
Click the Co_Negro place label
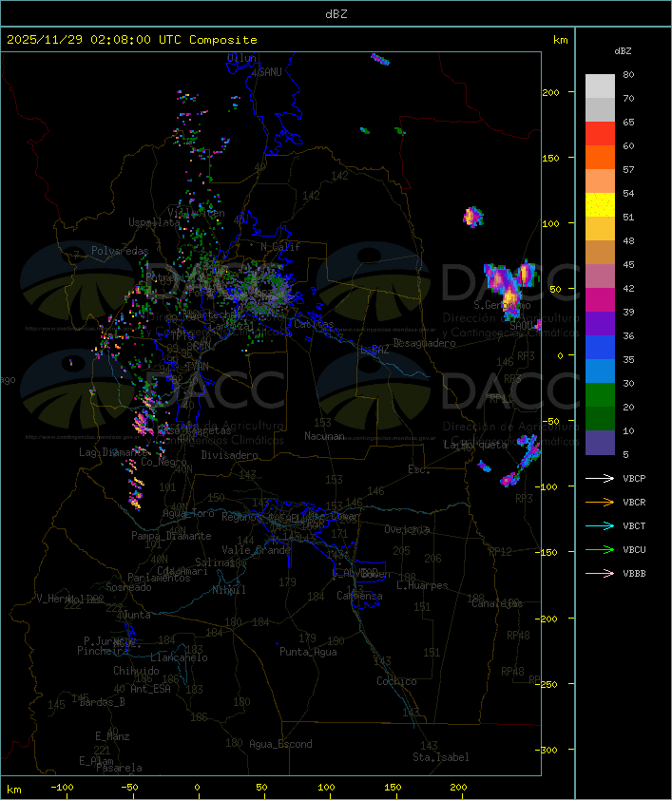click(164, 462)
